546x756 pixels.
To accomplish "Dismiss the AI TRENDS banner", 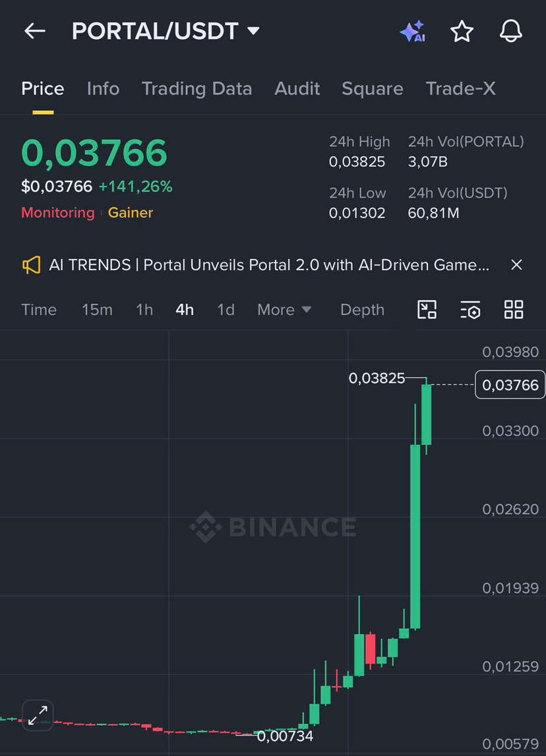I will pyautogui.click(x=516, y=265).
